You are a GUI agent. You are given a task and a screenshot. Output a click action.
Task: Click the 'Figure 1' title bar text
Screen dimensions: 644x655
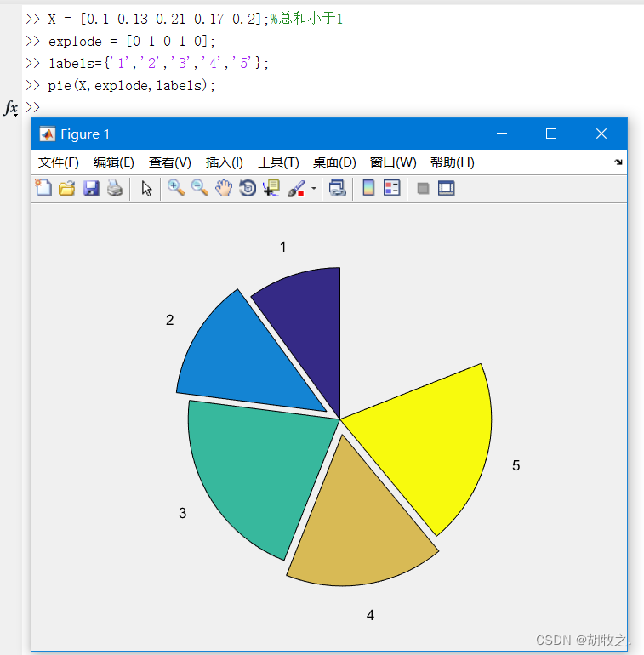pyautogui.click(x=85, y=134)
